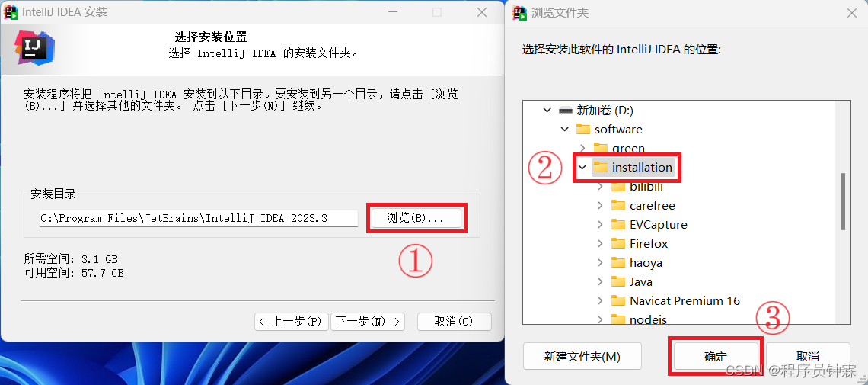The height and width of the screenshot is (385, 868).
Task: Select the bilibili folder
Action: [646, 186]
